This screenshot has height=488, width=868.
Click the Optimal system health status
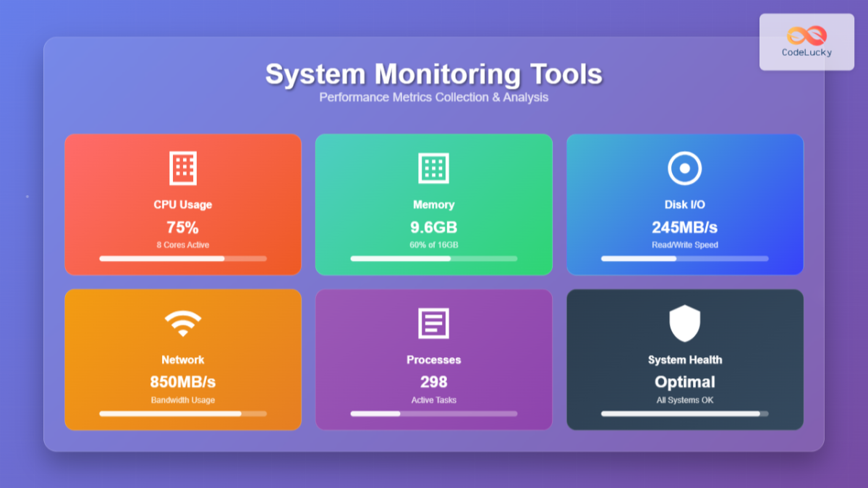[x=685, y=382]
